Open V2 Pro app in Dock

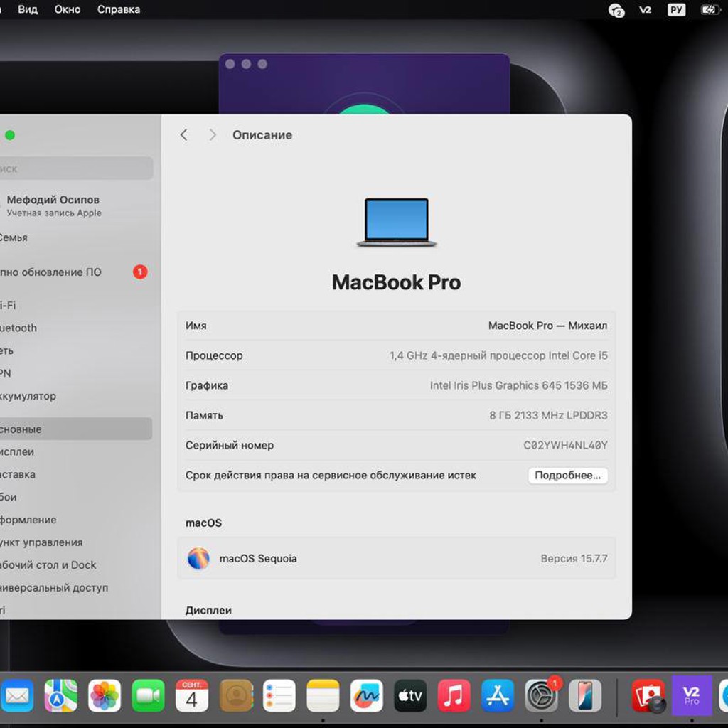[x=692, y=695]
